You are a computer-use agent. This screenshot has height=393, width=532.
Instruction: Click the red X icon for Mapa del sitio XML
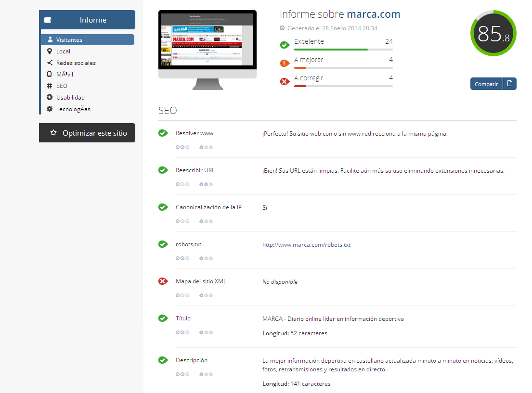coord(163,281)
